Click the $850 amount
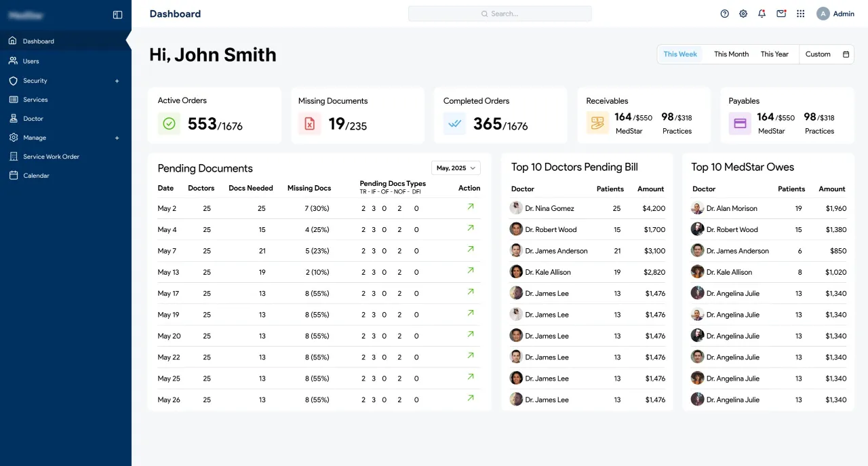Viewport: 868px width, 466px height. point(838,251)
